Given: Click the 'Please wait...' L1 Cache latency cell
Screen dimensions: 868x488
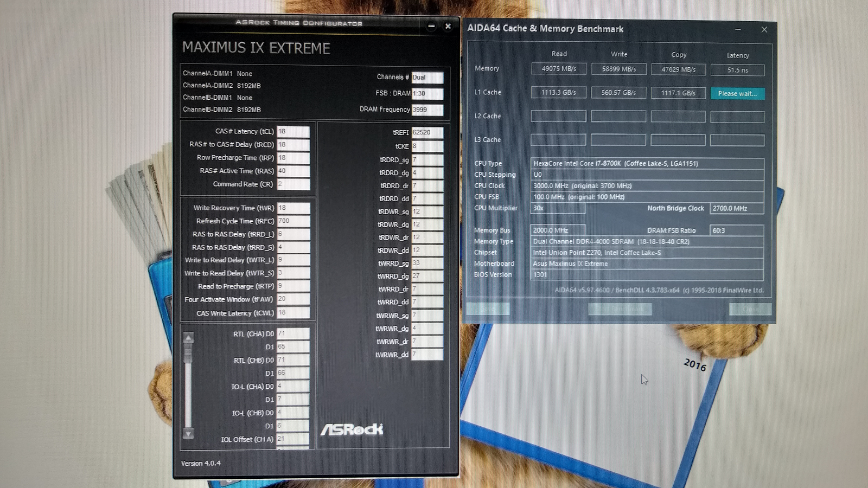Looking at the screenshot, I should click(x=737, y=93).
